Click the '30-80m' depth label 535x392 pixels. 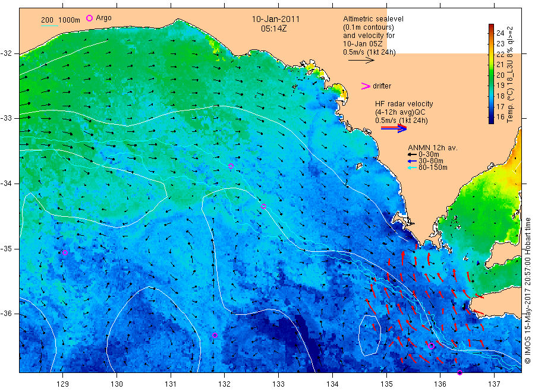click(x=430, y=161)
